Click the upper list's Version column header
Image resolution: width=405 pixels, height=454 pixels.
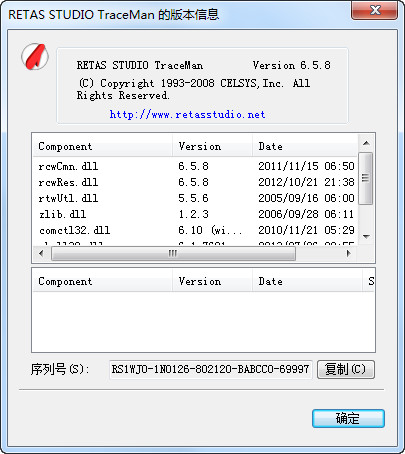(x=212, y=146)
